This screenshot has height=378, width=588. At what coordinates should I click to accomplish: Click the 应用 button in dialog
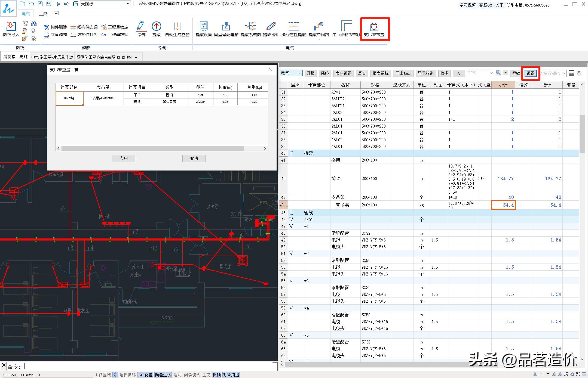(123, 158)
